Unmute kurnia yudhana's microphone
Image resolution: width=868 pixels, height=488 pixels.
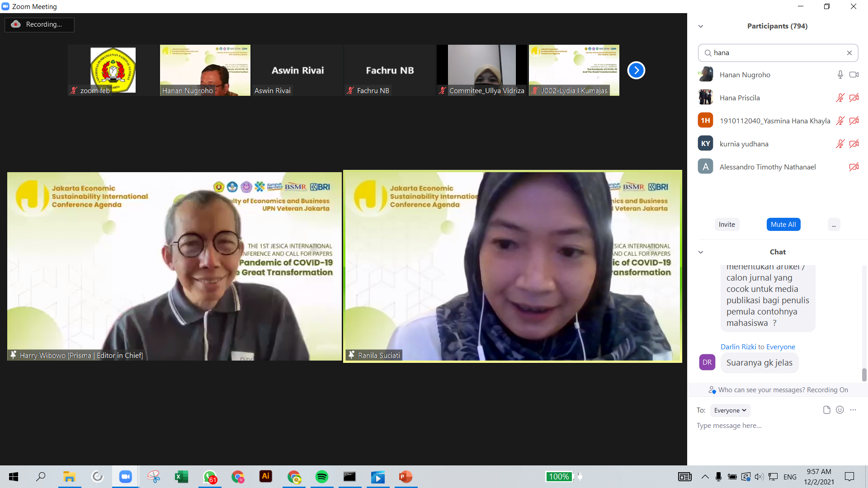[840, 144]
